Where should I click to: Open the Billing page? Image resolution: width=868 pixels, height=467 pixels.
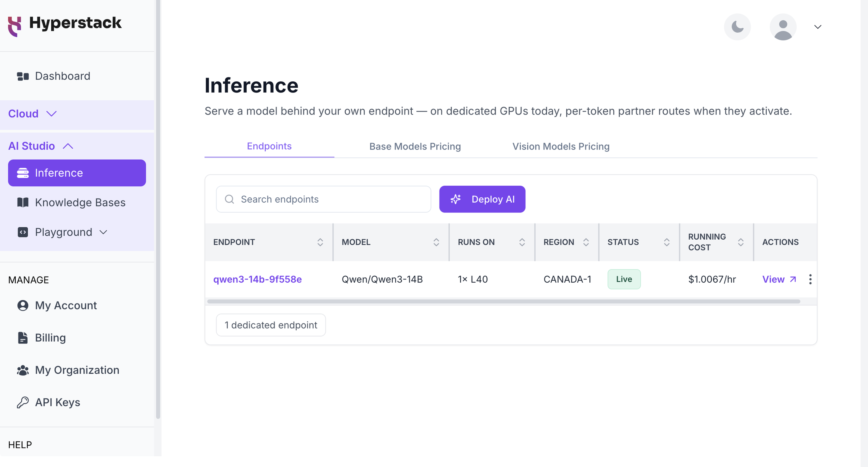(77, 338)
